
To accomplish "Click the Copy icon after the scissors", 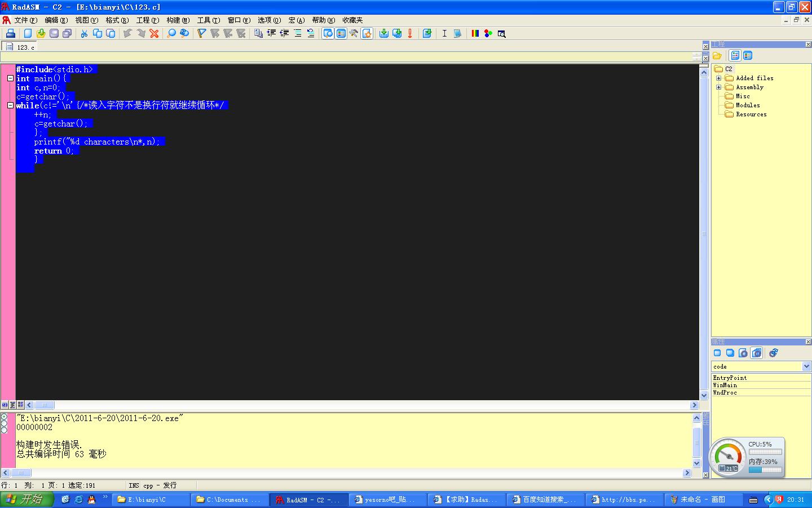I will 97,33.
